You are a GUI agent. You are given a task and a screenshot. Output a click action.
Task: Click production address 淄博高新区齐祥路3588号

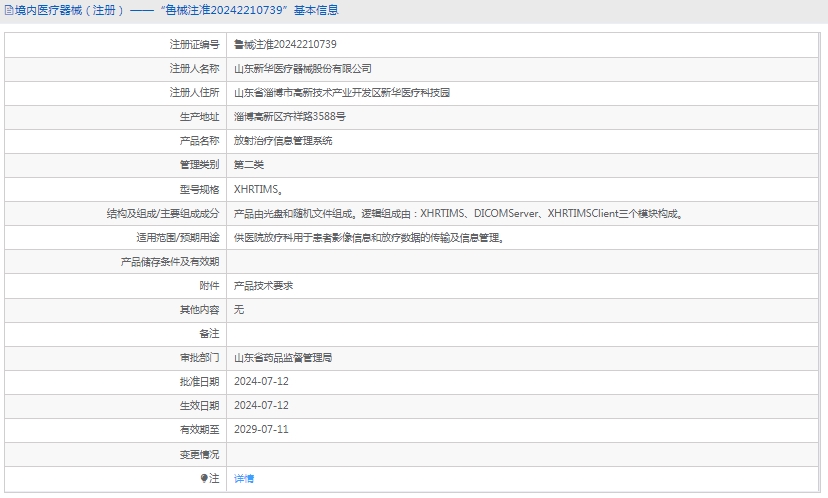point(289,117)
